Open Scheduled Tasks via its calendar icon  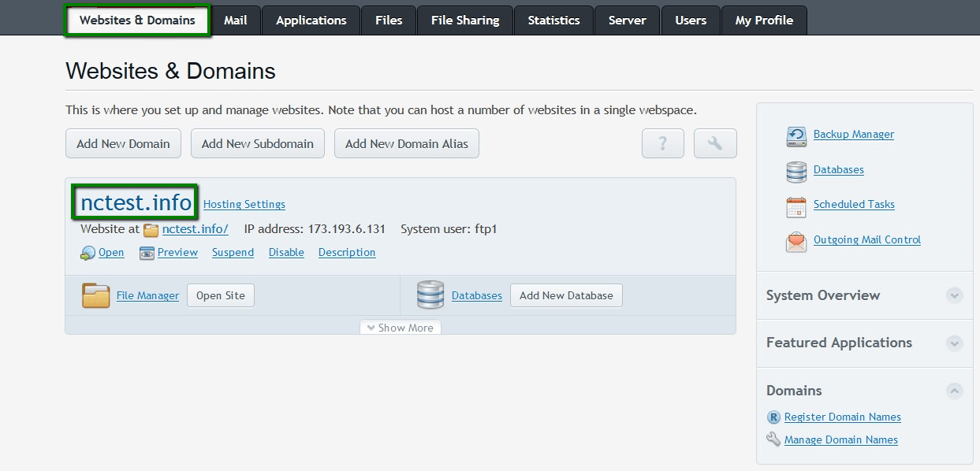point(796,206)
